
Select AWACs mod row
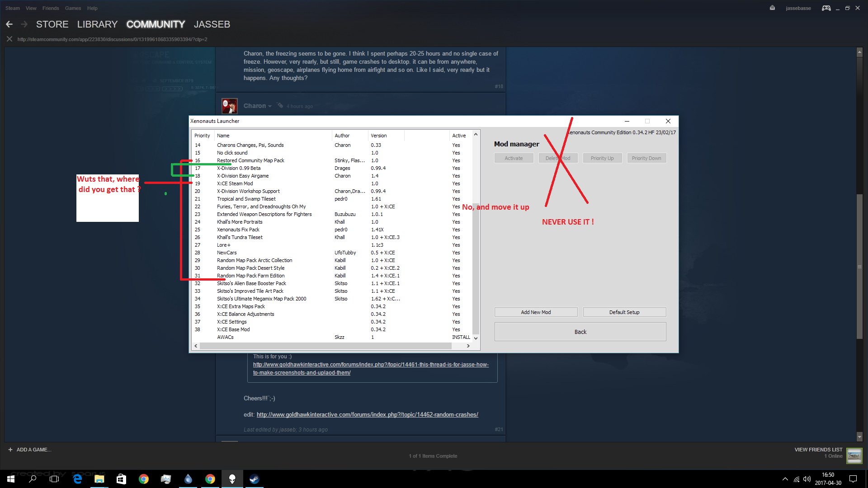(332, 337)
